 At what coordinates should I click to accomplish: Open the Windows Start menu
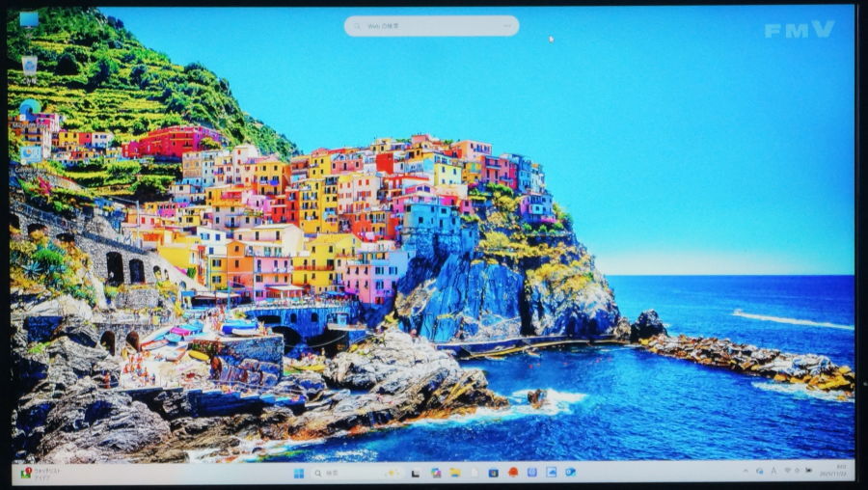[x=298, y=473]
